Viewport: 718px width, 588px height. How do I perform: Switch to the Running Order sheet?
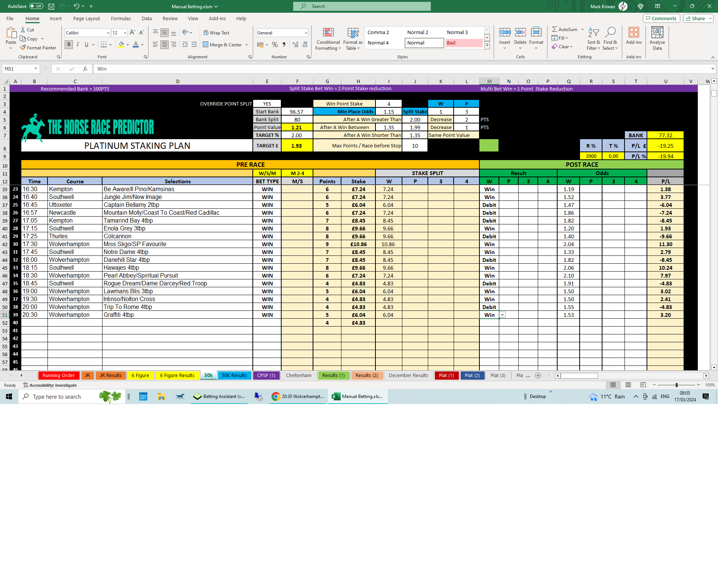[x=58, y=376]
